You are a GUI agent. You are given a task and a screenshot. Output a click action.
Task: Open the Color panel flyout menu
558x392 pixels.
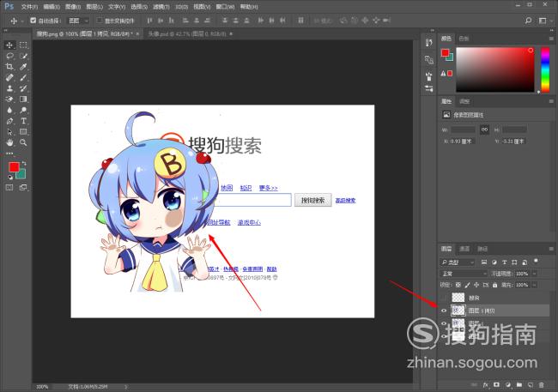coord(551,39)
